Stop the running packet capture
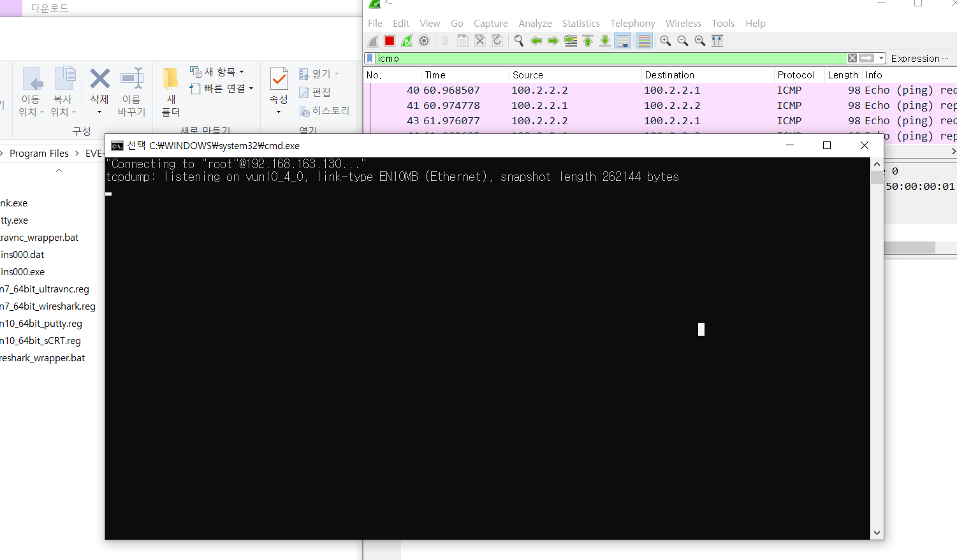The image size is (957, 560). tap(390, 40)
